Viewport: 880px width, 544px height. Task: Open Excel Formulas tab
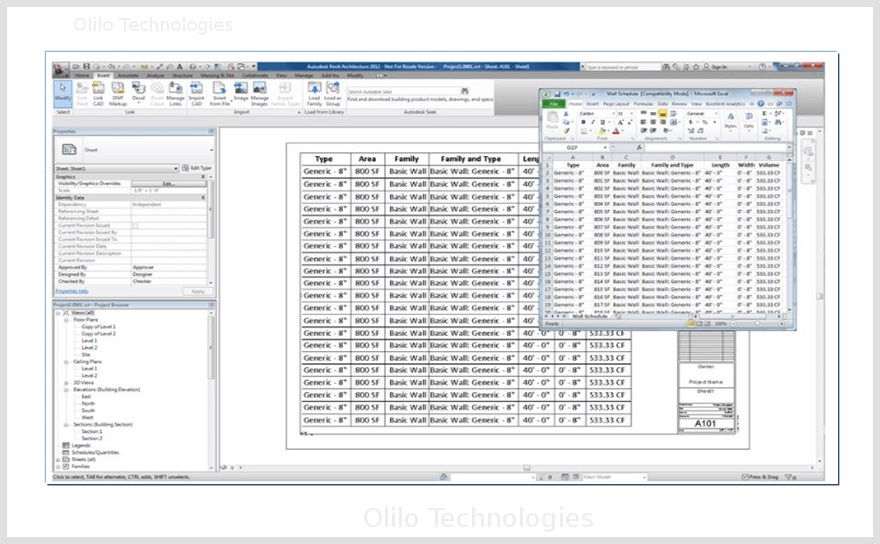643,104
